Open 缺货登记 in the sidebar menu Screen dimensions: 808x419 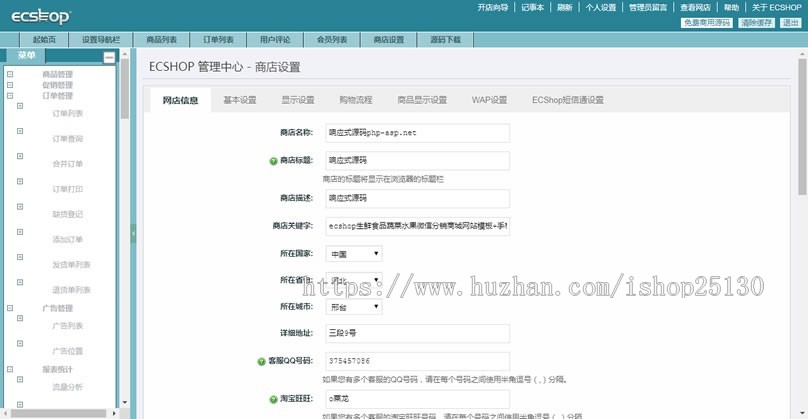click(x=68, y=214)
